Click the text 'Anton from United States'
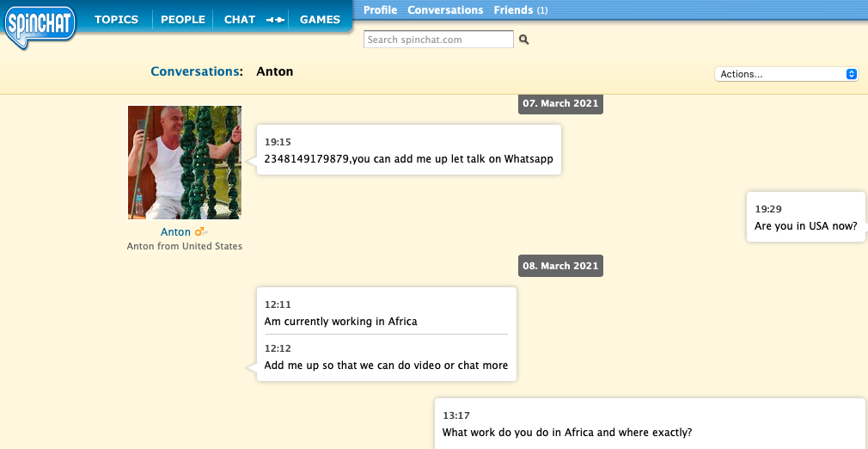 184,246
